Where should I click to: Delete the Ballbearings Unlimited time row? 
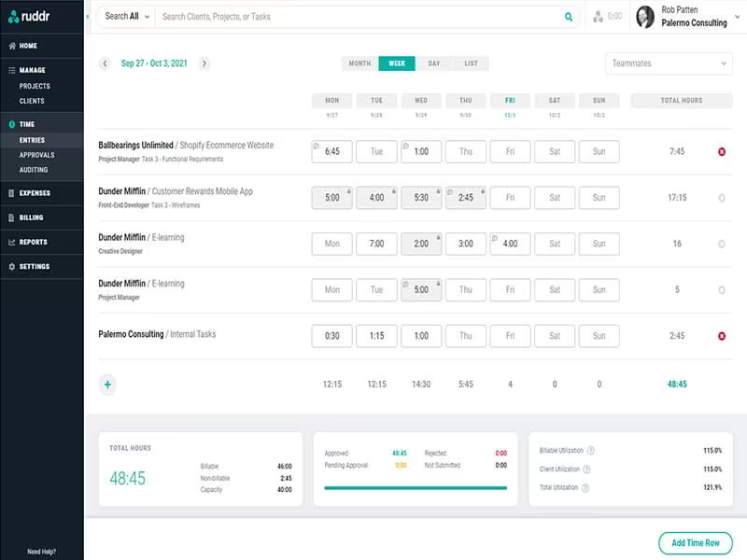click(722, 151)
